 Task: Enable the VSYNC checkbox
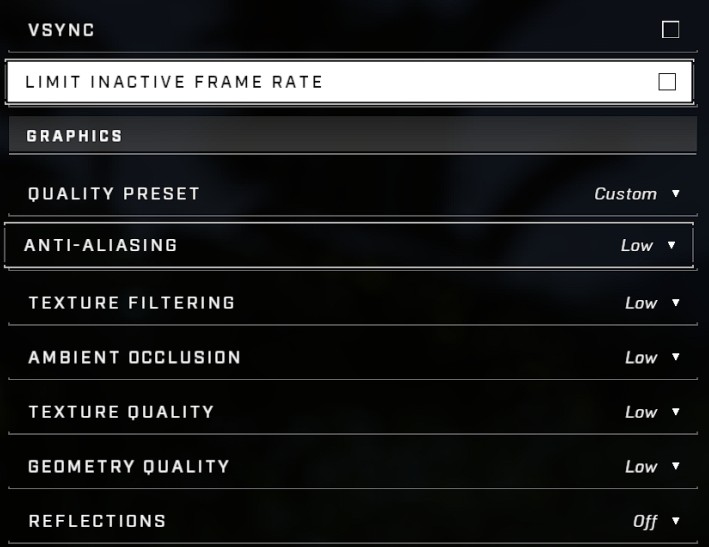click(670, 30)
